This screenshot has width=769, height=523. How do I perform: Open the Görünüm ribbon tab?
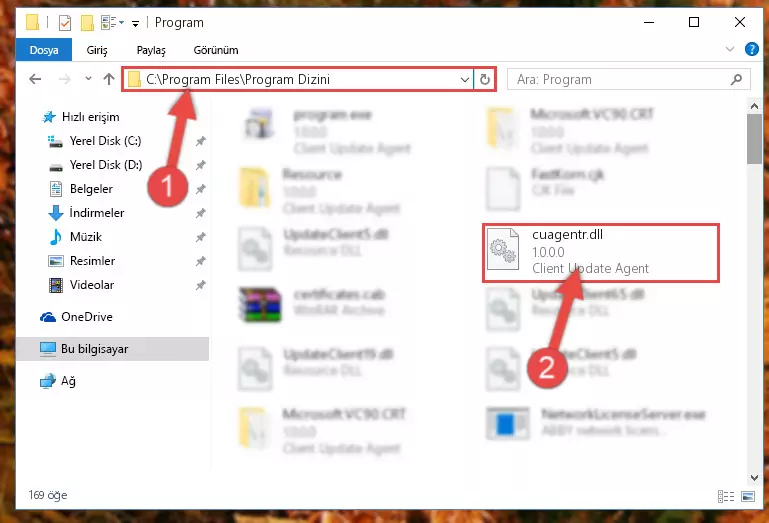tap(216, 50)
